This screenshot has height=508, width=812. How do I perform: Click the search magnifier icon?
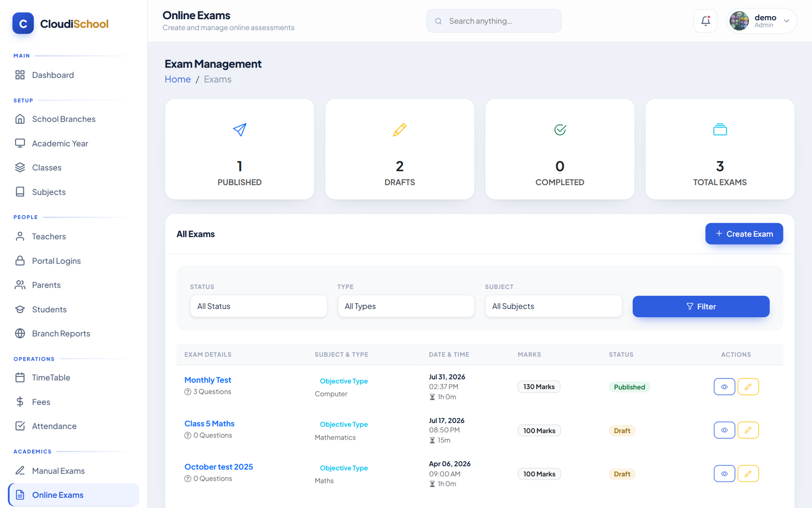pos(438,21)
